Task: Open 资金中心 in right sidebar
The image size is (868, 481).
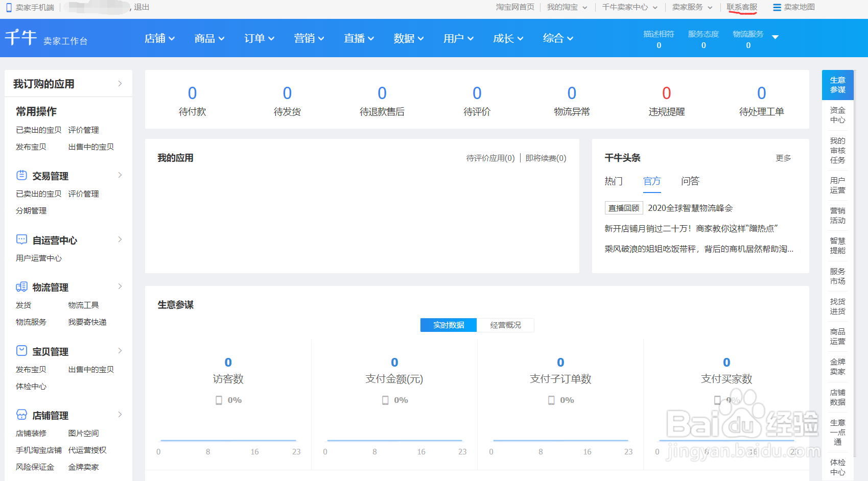Action: pyautogui.click(x=838, y=115)
